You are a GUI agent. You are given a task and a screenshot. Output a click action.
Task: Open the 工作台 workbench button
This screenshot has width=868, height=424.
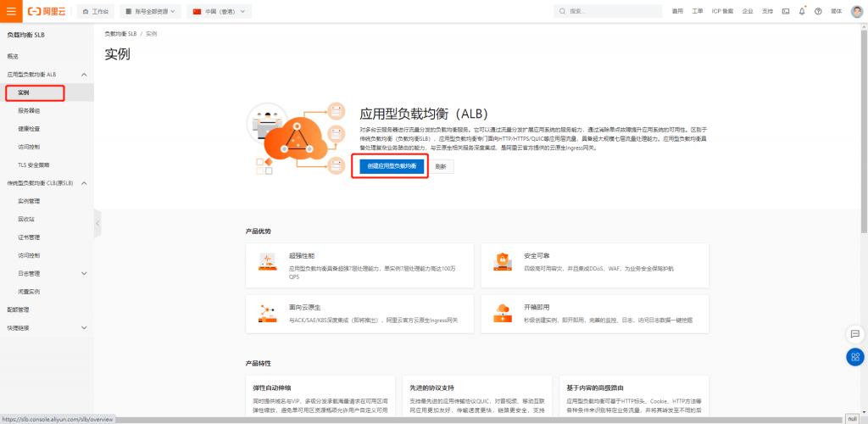point(95,11)
